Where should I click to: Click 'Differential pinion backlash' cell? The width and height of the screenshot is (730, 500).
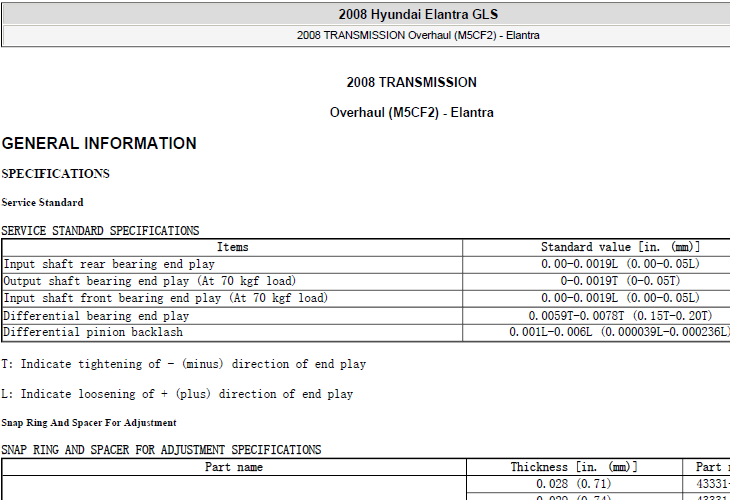(93, 332)
